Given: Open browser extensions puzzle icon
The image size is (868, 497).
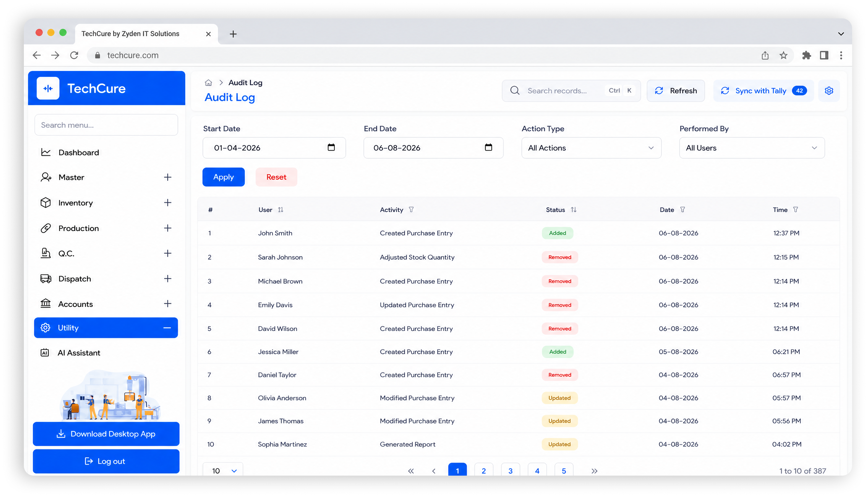Looking at the screenshot, I should point(806,55).
